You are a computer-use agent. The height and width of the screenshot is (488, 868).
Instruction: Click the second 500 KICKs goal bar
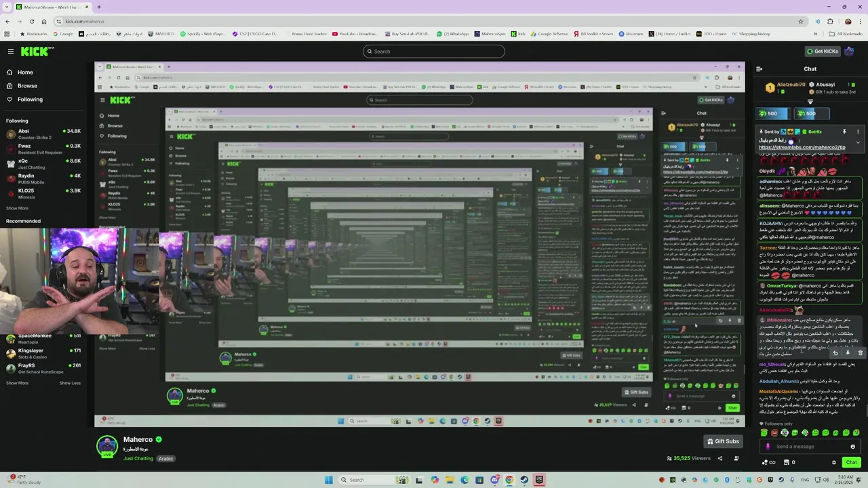[x=812, y=113]
